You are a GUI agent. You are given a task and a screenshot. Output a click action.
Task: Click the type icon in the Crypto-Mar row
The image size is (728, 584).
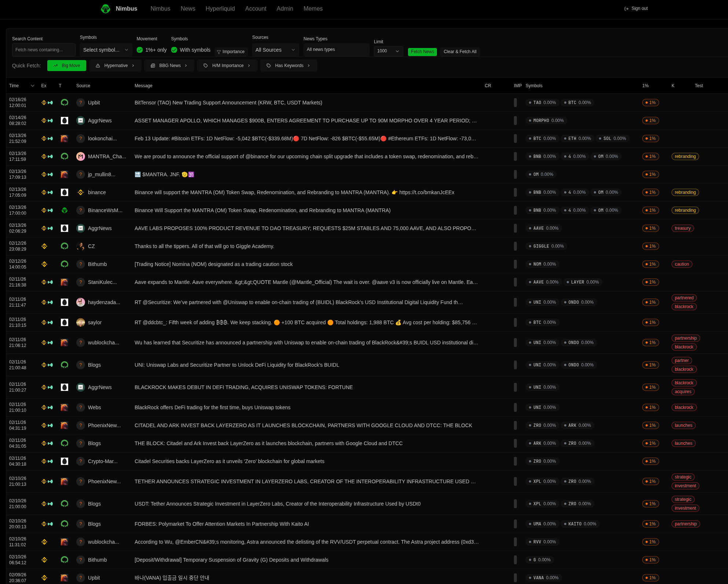(65, 461)
